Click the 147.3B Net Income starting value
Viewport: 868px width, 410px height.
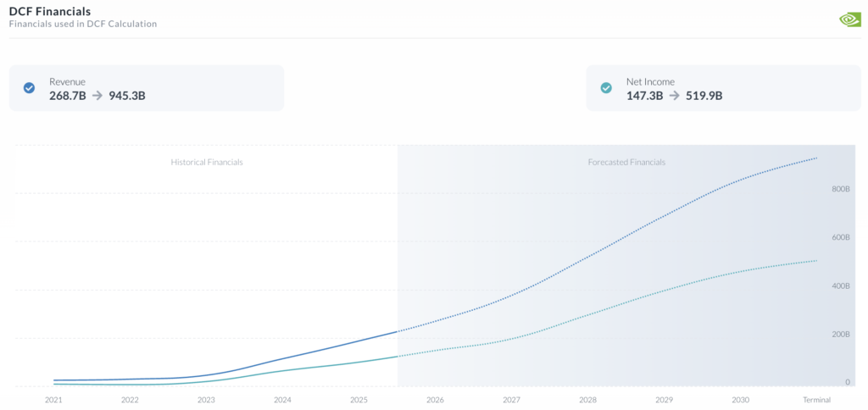coord(644,96)
